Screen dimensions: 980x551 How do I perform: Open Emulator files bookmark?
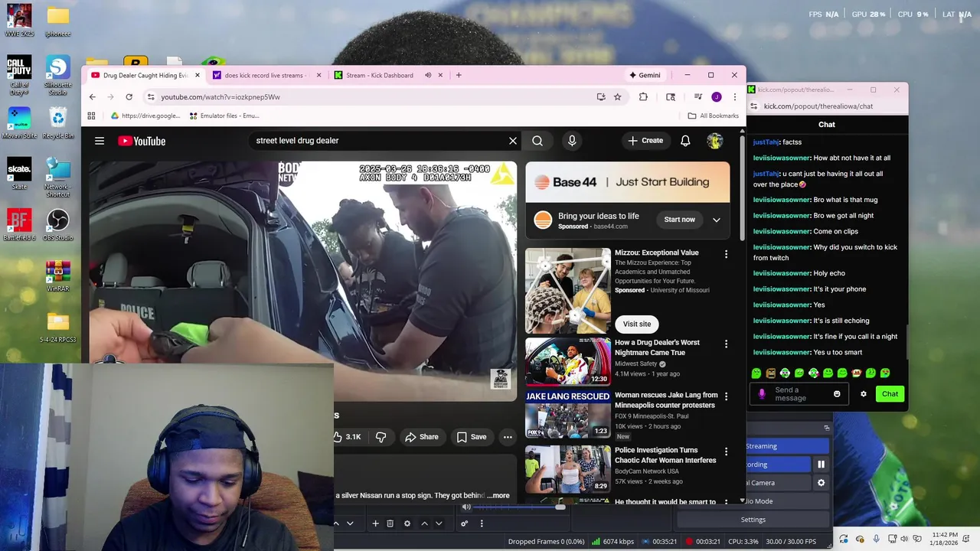[224, 116]
